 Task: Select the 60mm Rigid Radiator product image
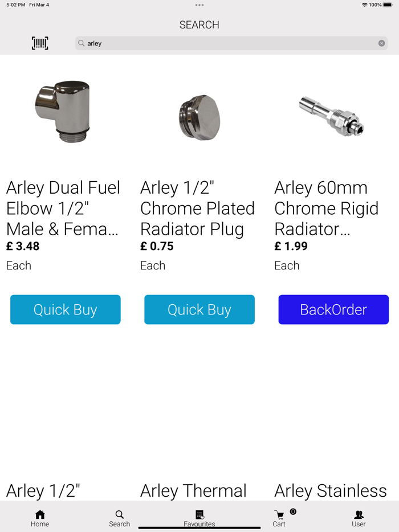pos(332,116)
